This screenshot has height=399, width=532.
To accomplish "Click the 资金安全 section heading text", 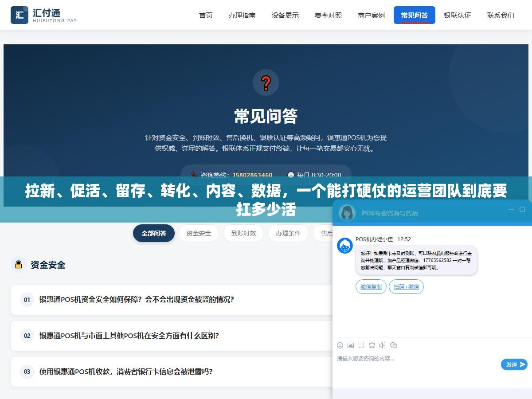I will coord(48,265).
